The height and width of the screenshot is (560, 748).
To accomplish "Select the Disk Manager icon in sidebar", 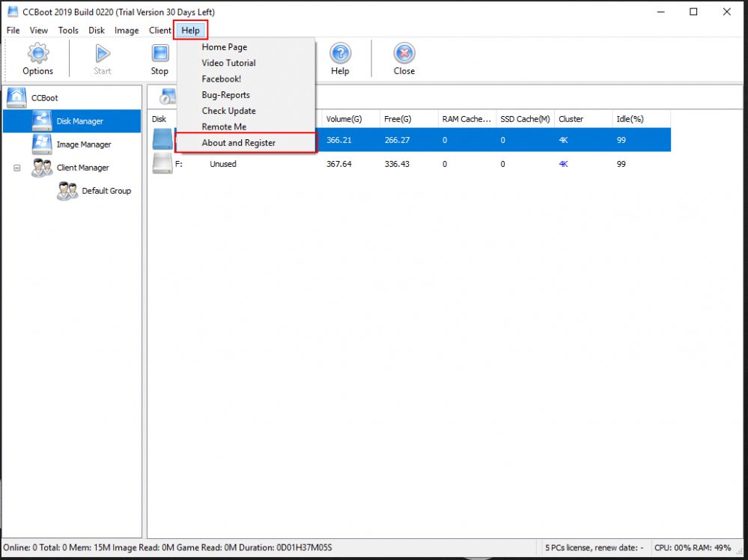I will (42, 121).
